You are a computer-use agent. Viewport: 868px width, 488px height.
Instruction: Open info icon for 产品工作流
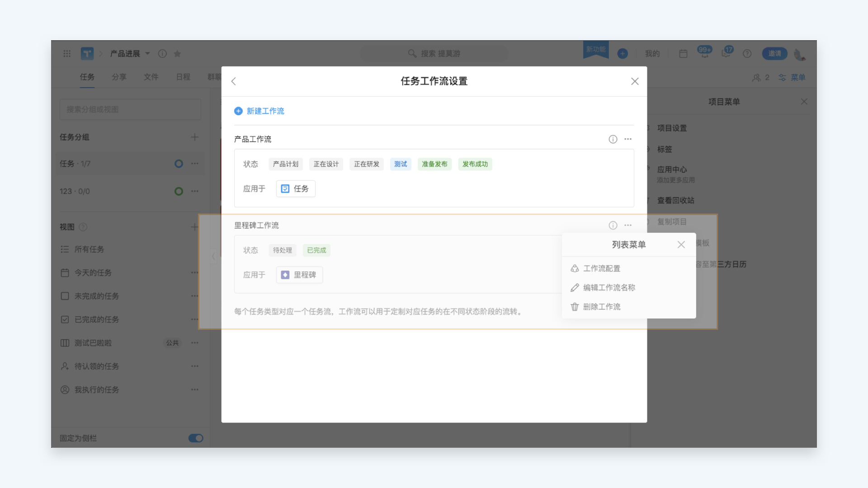(x=613, y=139)
